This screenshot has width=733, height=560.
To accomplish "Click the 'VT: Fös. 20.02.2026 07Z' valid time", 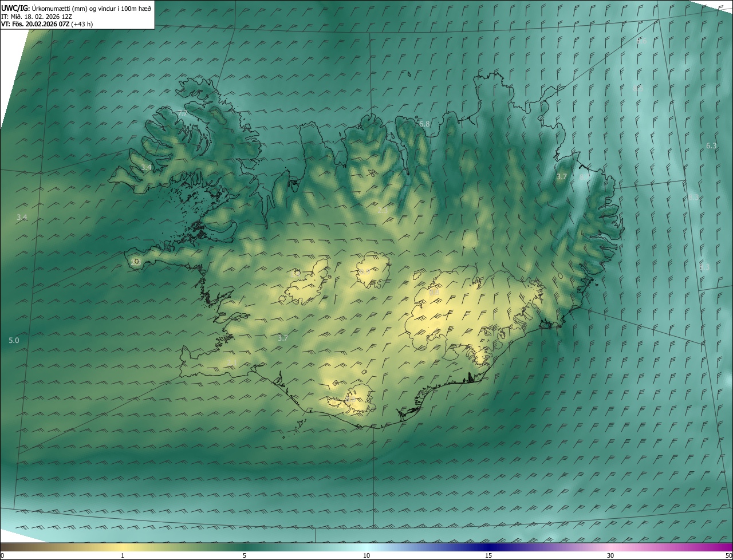I will point(36,24).
